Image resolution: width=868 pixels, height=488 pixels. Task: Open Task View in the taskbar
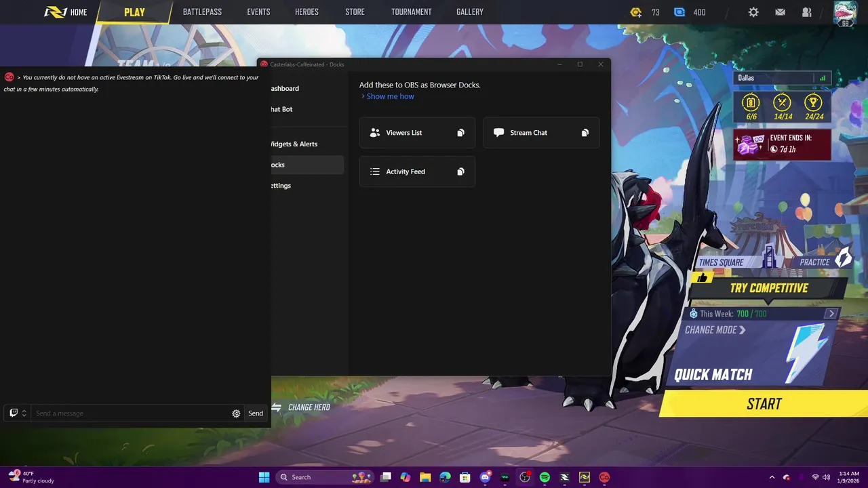point(386,477)
